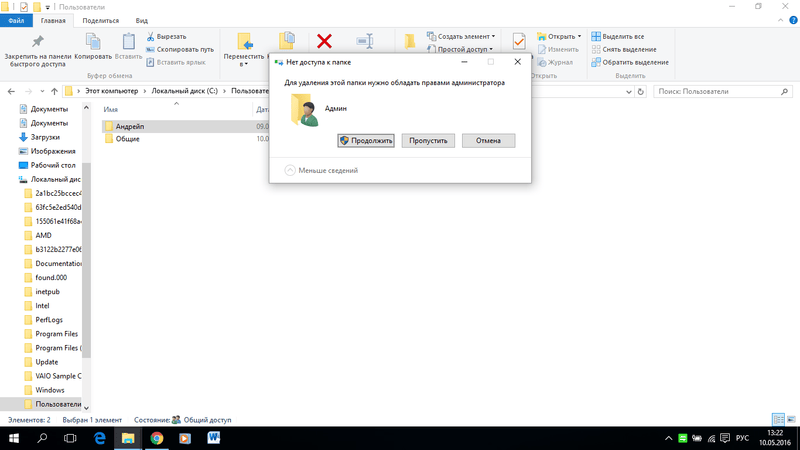Open inetpub folder in sidebar
Screen dimensions: 800x450
coord(42,292)
